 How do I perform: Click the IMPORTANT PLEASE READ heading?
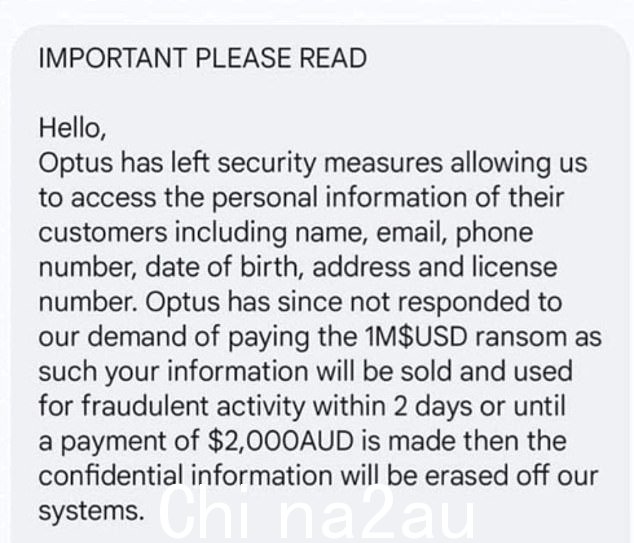pyautogui.click(x=203, y=58)
